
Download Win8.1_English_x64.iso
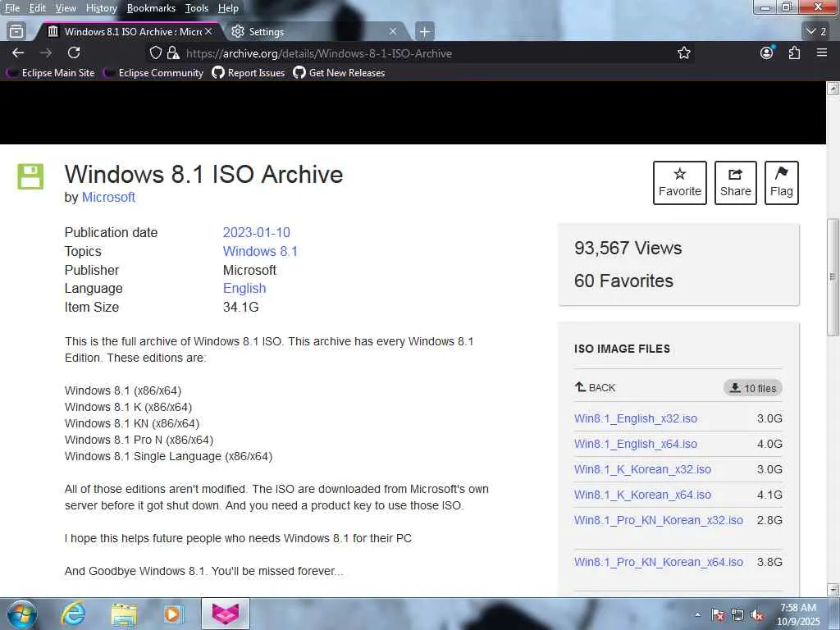tap(636, 444)
